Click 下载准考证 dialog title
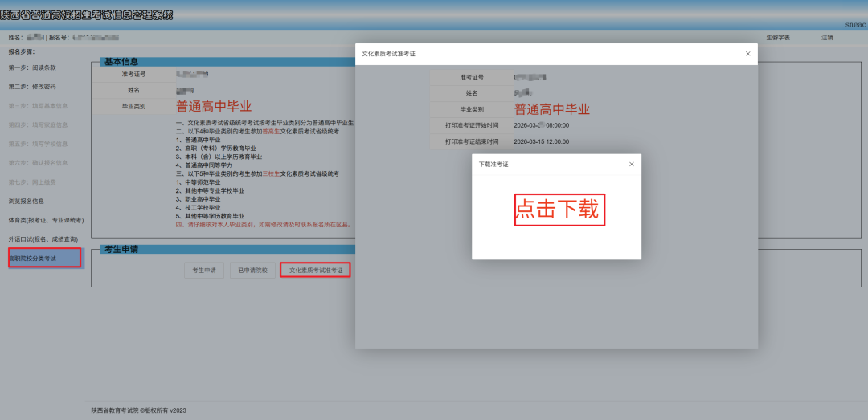The image size is (868, 420). coord(493,165)
